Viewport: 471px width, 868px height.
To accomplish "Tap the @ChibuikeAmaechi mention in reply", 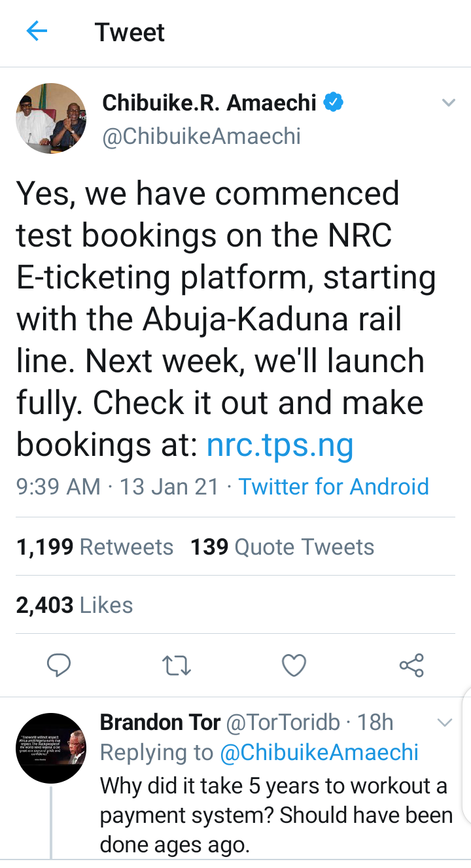I will pyautogui.click(x=319, y=752).
